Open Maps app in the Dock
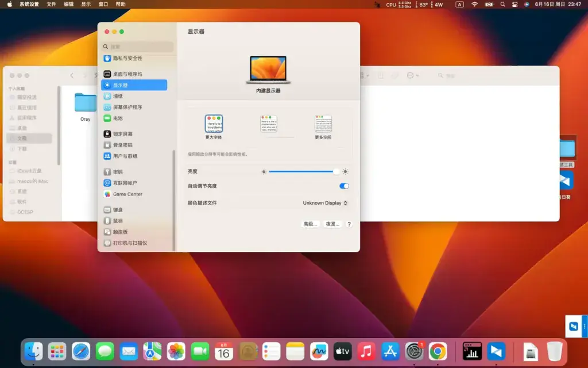 (152, 351)
